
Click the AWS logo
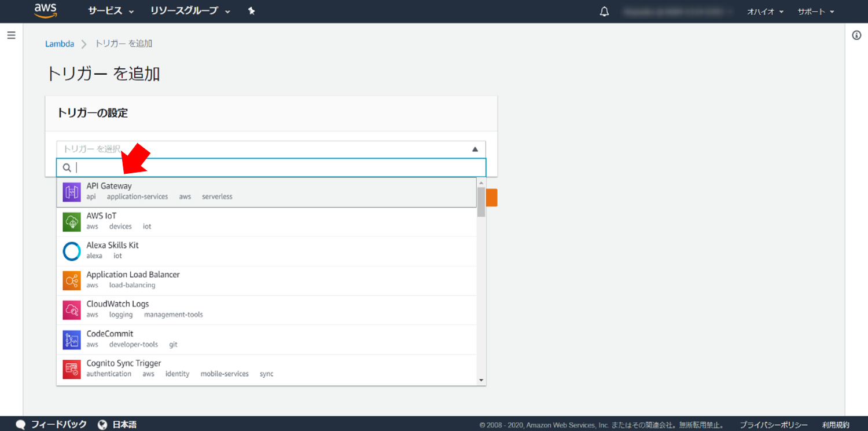[45, 10]
